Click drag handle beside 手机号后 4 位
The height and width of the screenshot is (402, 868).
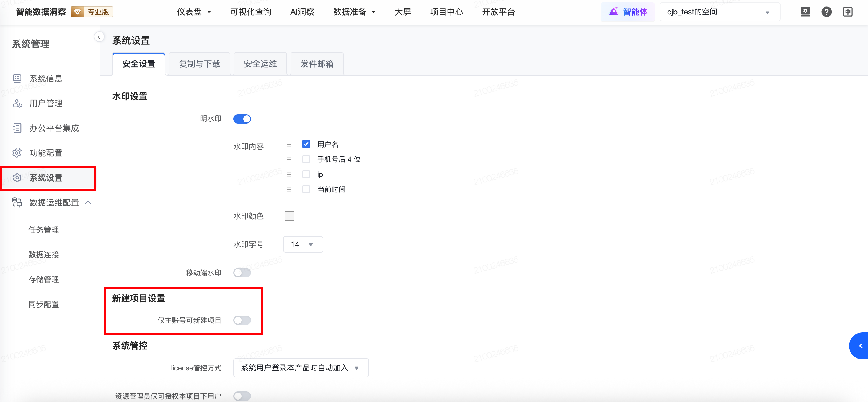pos(289,159)
